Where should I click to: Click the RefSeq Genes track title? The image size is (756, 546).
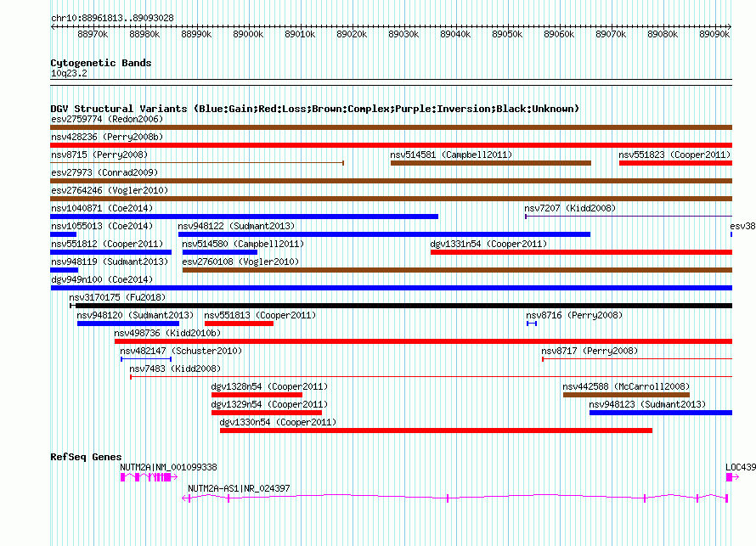(86, 457)
